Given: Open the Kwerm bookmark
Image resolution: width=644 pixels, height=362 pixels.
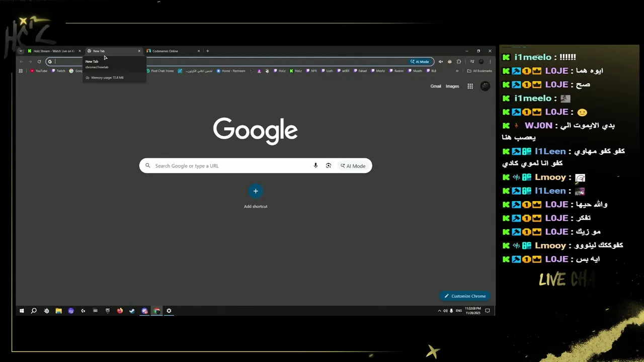Looking at the screenshot, I should point(396,71).
